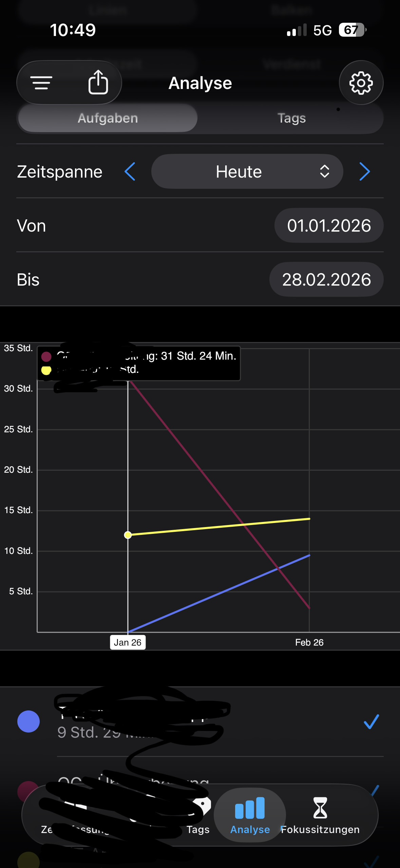Switch to the Tags segment at top
The width and height of the screenshot is (400, 868).
click(x=291, y=118)
